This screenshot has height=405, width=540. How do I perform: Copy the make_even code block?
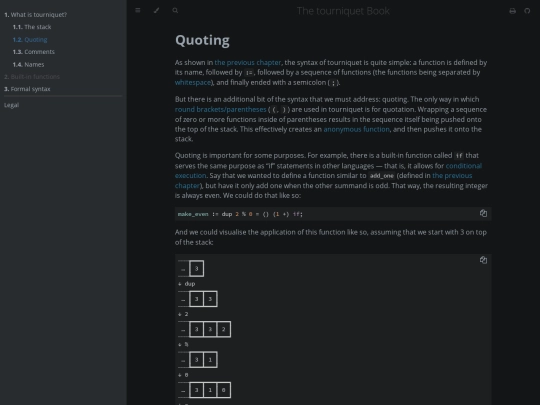pos(483,213)
